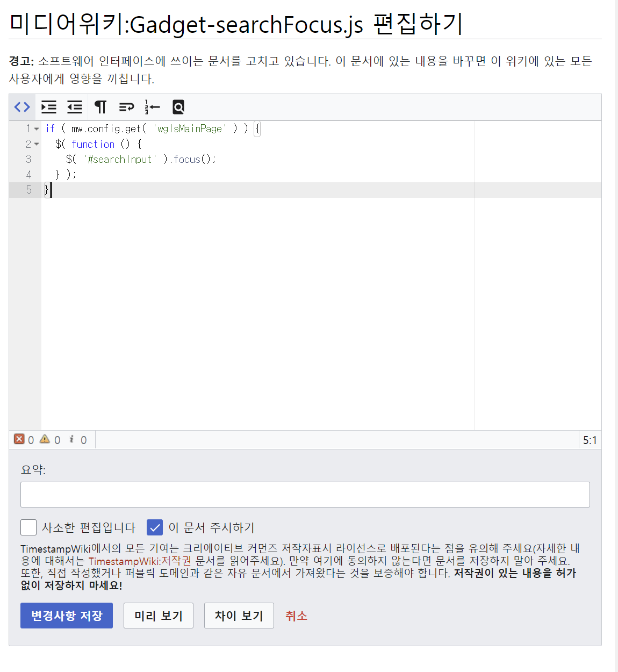Save changes with 변경사항 저장 button
This screenshot has width=618, height=672.
coord(67,616)
